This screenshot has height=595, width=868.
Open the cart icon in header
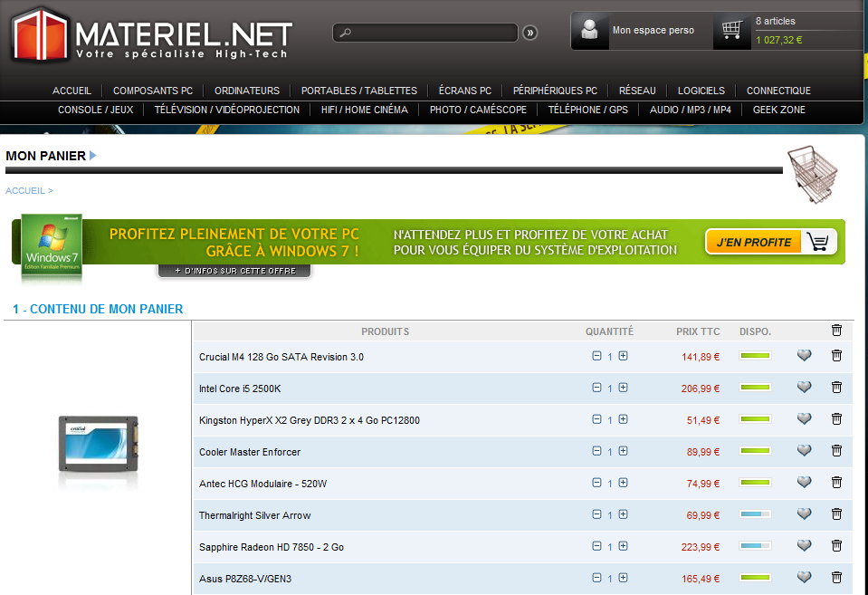[732, 31]
